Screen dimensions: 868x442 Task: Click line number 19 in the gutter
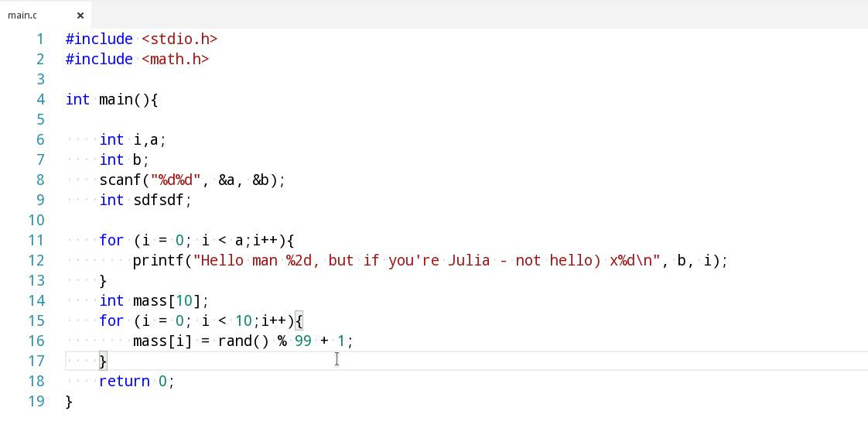click(36, 401)
